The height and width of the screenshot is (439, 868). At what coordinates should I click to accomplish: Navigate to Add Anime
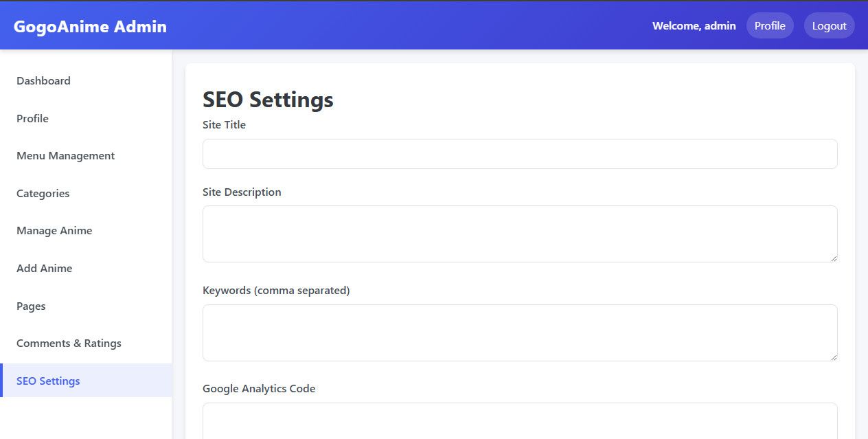point(44,269)
